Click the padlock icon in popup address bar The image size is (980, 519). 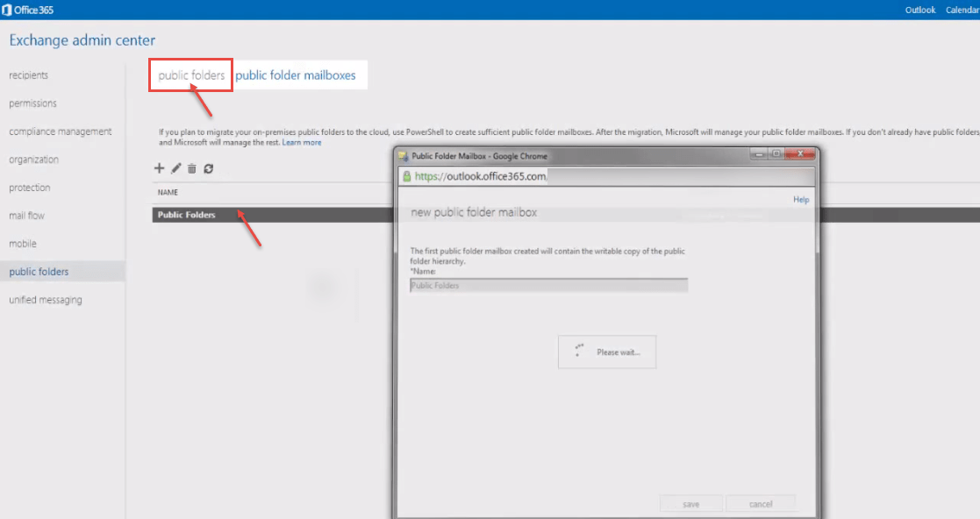click(407, 176)
